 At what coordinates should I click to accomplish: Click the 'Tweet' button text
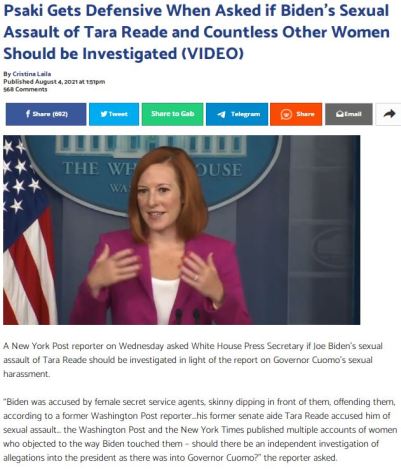[118, 114]
